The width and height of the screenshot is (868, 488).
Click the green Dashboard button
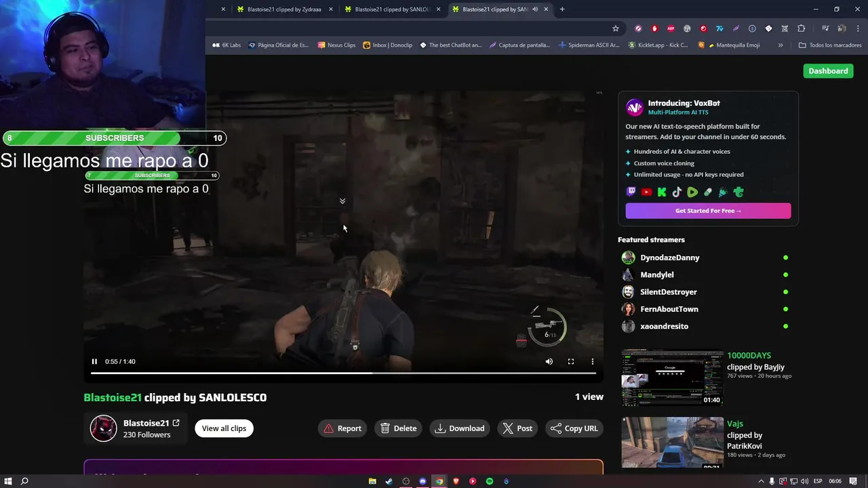pos(828,70)
